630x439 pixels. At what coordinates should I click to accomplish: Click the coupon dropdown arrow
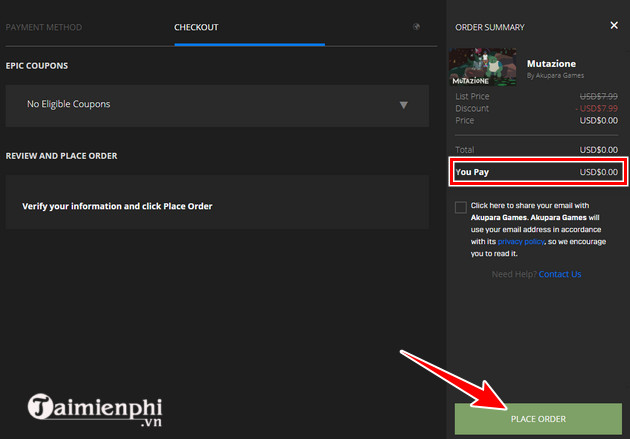coord(404,105)
